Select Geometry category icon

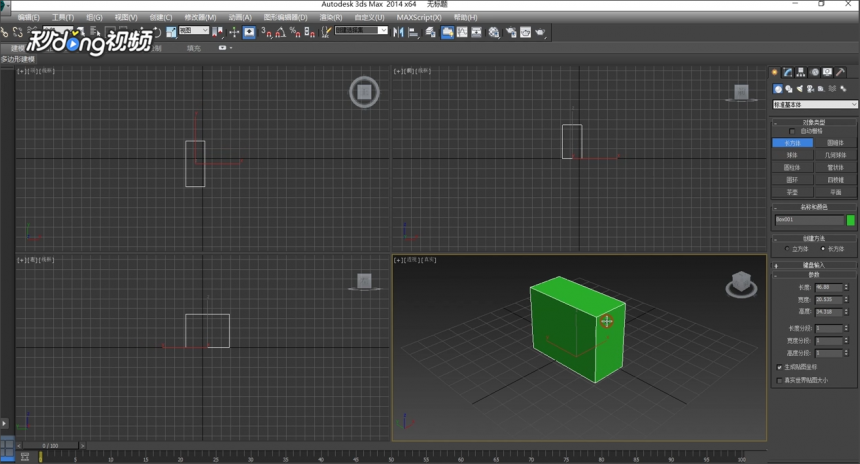[778, 89]
